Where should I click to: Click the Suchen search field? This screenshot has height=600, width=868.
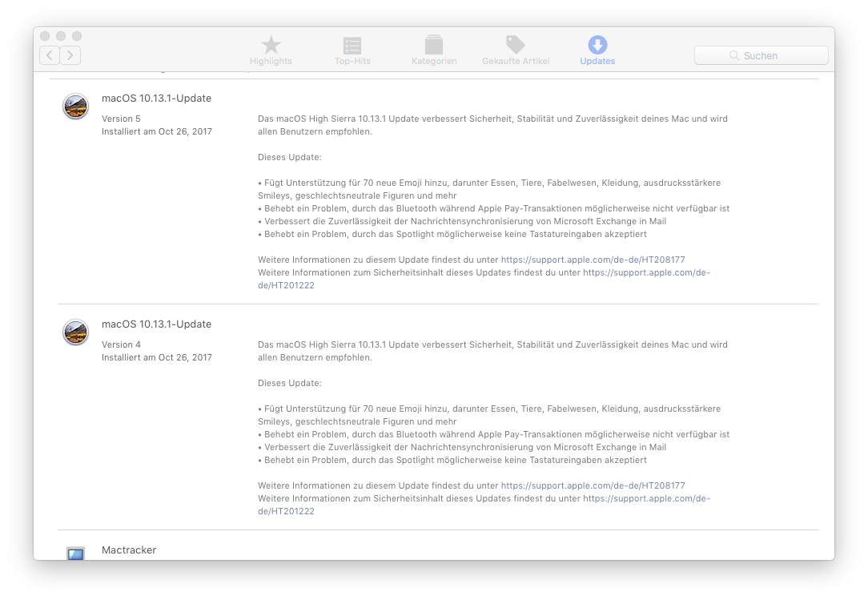[762, 55]
